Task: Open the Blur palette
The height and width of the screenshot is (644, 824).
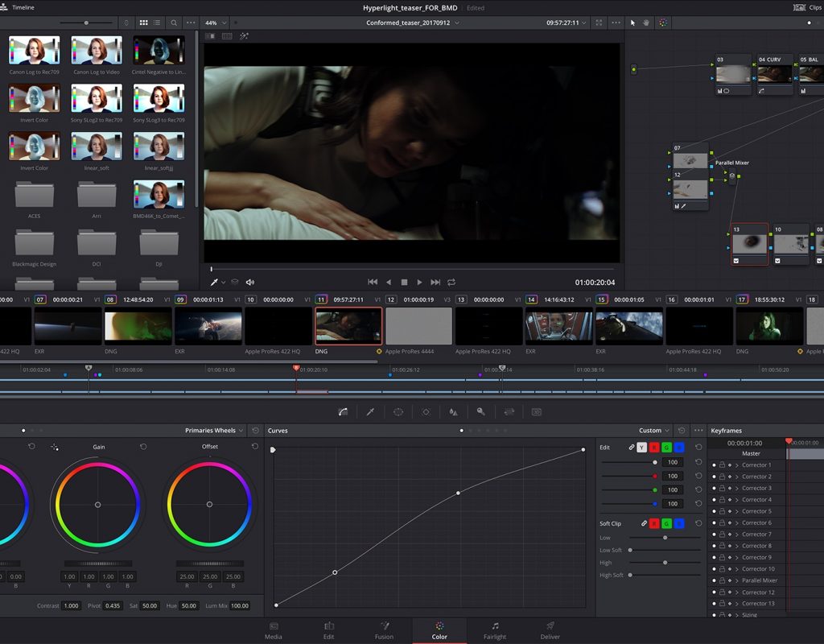Action: tap(454, 412)
